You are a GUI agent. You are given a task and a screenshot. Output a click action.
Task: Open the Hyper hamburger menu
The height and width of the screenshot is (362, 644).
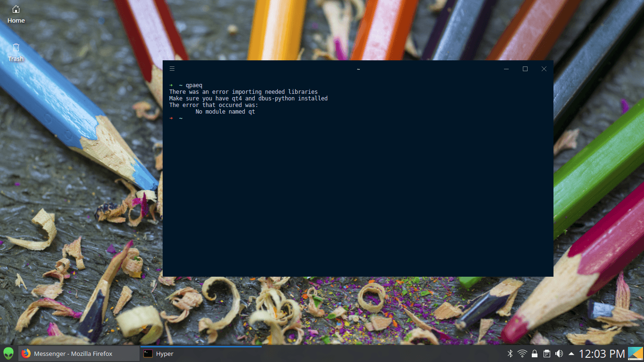point(172,69)
